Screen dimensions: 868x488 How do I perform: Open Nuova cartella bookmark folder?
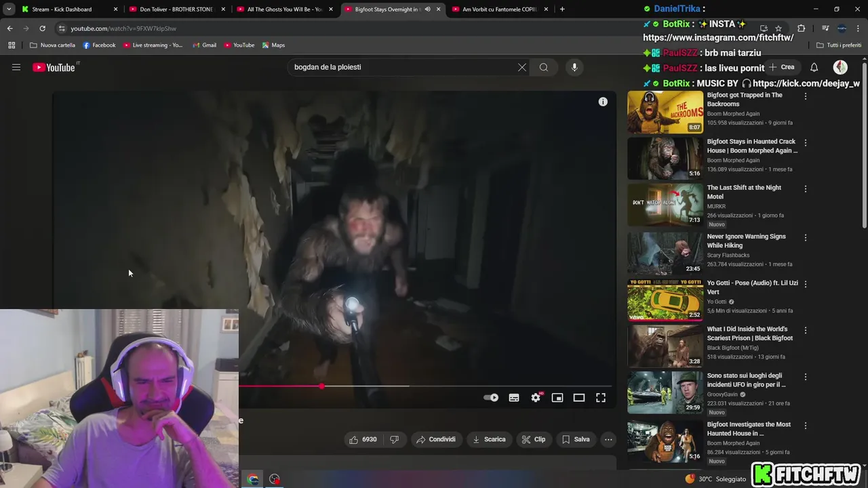52,45
